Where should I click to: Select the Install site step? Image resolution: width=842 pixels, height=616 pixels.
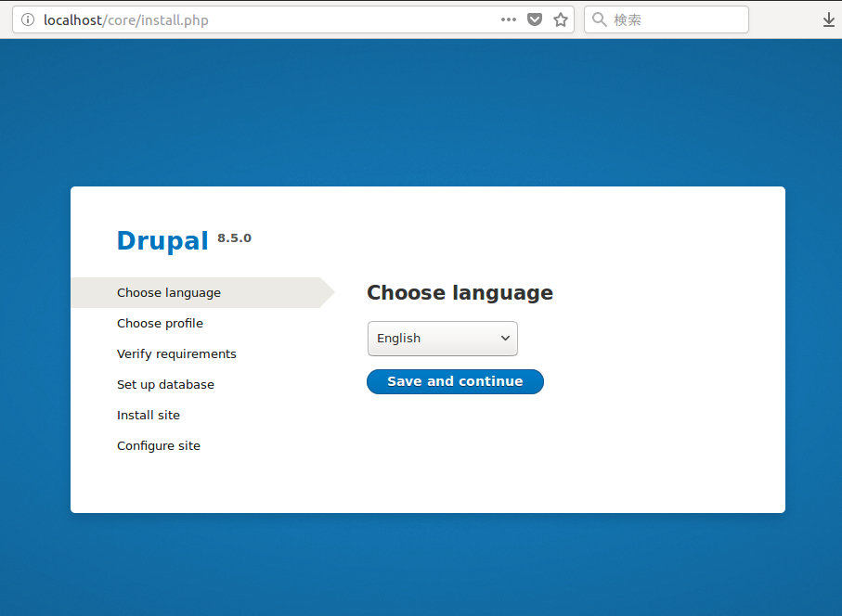(149, 415)
